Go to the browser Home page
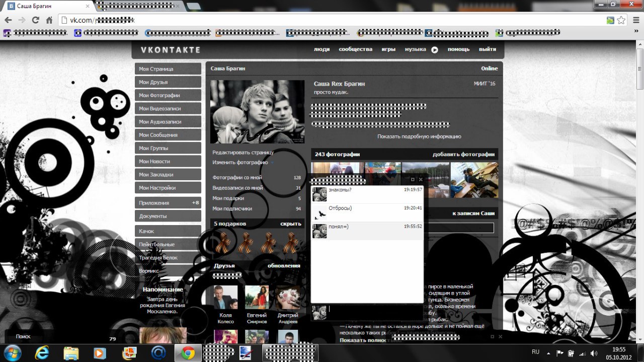644x362 pixels. 49,20
